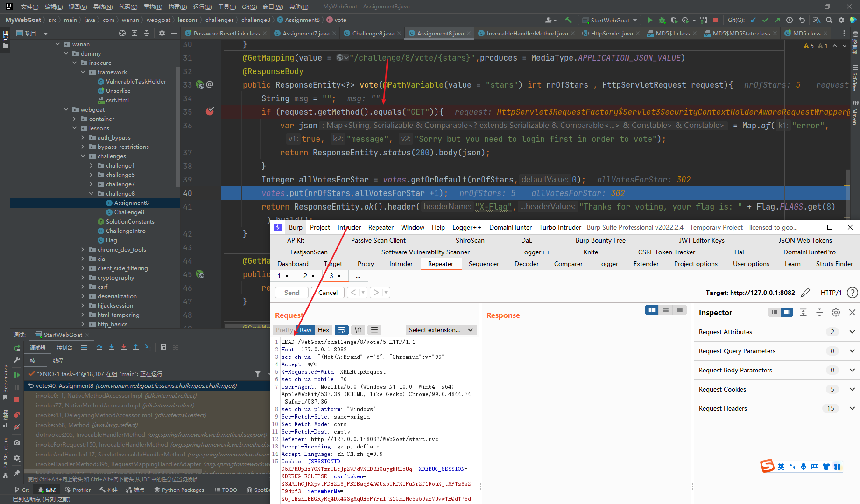860x504 pixels.
Task: Open TODO tool window
Action: 226,490
